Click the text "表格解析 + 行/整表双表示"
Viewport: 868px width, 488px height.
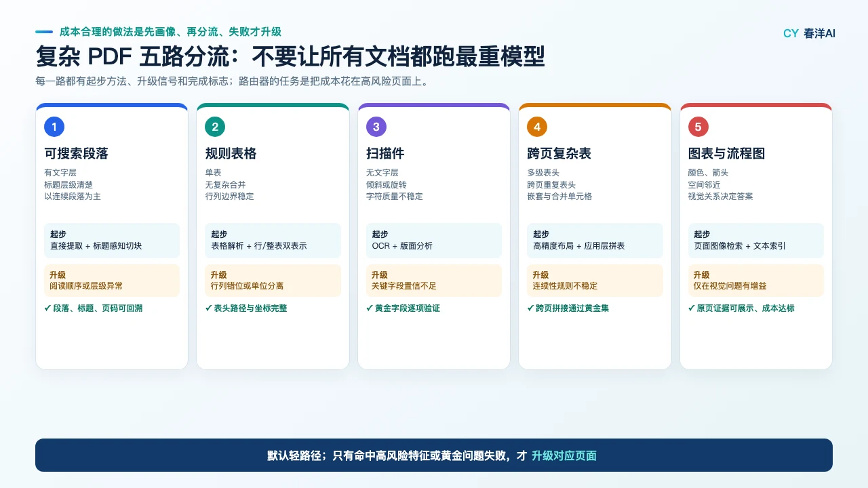pyautogui.click(x=258, y=246)
